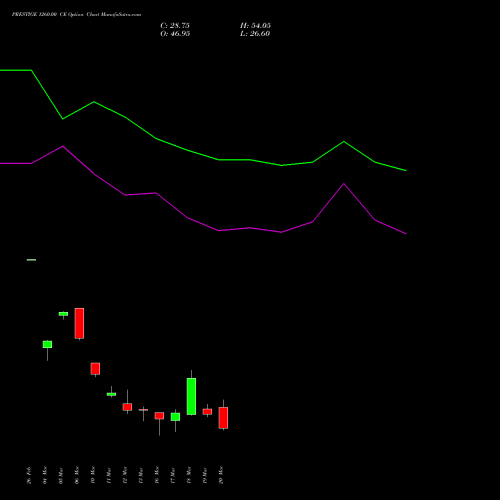Click the red candle for 10 Mar
This screenshot has width=500, height=500.
(x=95, y=369)
